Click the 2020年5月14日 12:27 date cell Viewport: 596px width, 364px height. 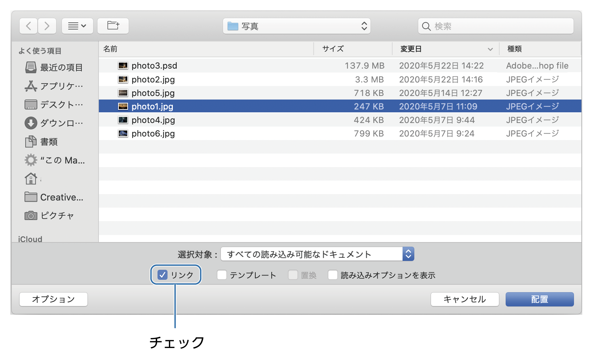coord(441,93)
